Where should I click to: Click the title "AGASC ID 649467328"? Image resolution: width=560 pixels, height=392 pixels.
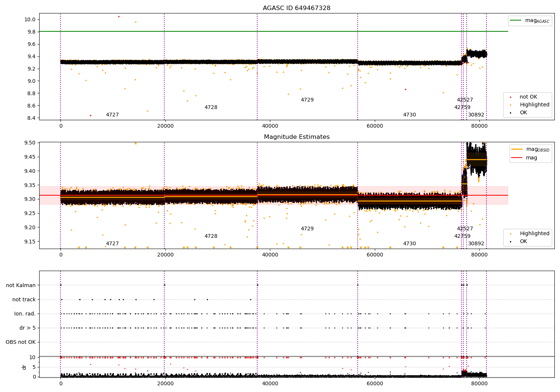pos(296,8)
